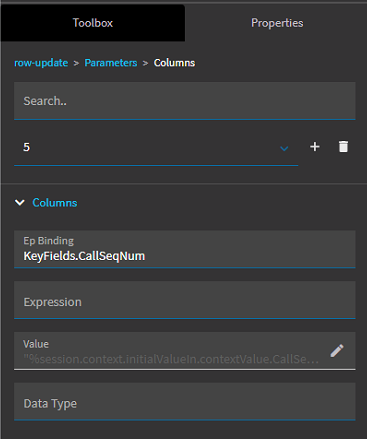Click the Ep Binding field
The width and height of the screenshot is (367, 439).
tap(185, 249)
